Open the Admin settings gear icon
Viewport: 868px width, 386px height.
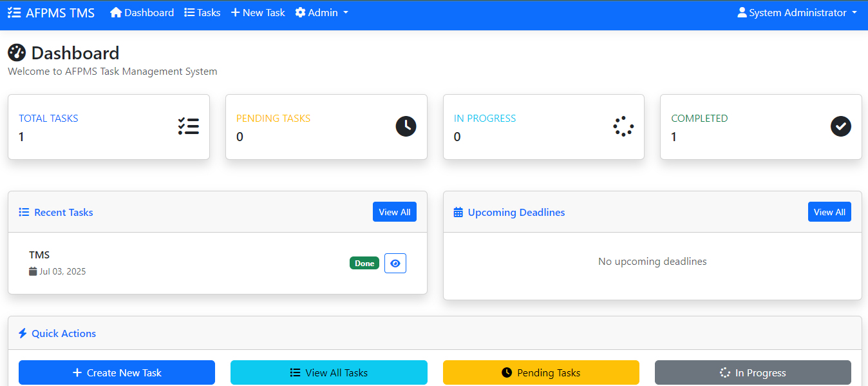[x=300, y=12]
